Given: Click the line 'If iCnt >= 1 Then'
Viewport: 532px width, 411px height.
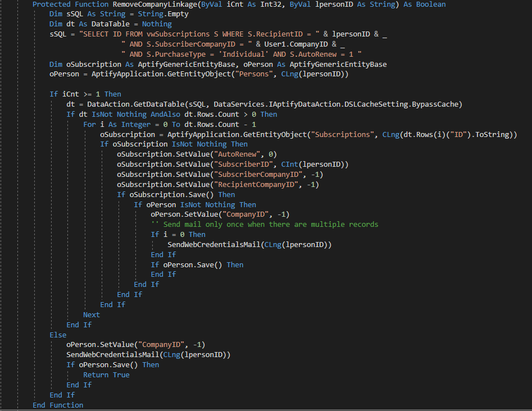Looking at the screenshot, I should (85, 94).
